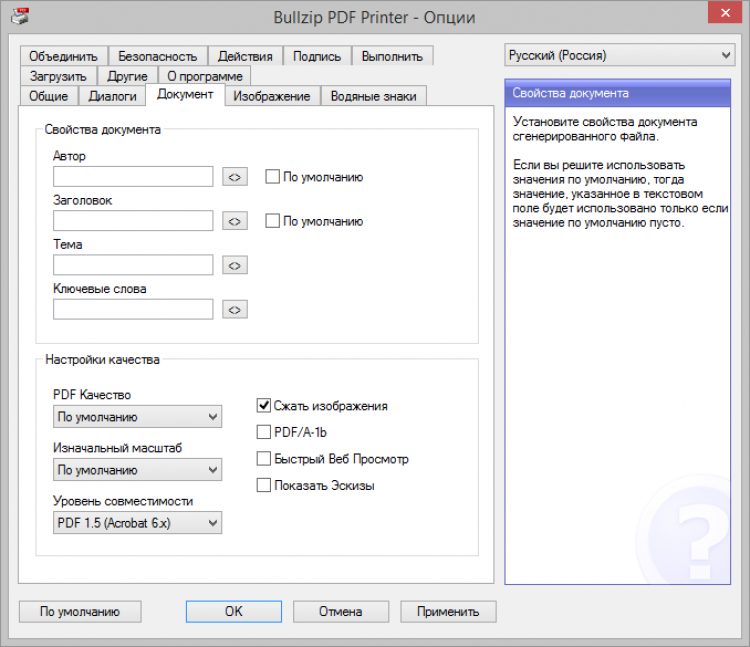This screenshot has height=647, width=750.
Task: Switch to the Общие tab
Action: (x=49, y=96)
